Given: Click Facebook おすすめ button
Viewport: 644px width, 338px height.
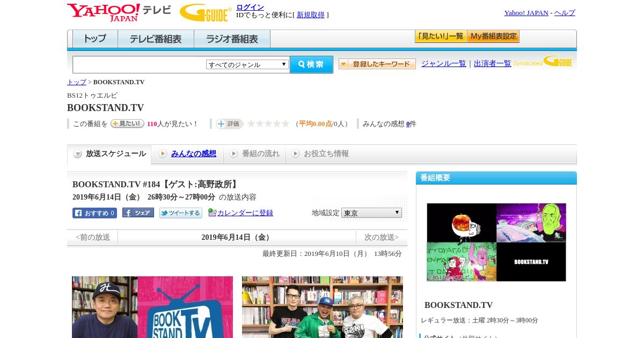Looking at the screenshot, I should point(94,213).
